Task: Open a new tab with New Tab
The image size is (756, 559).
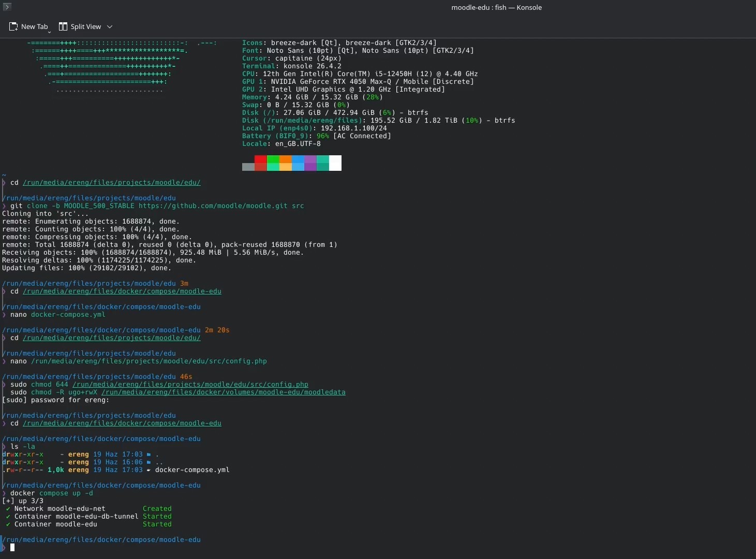Action: tap(29, 26)
